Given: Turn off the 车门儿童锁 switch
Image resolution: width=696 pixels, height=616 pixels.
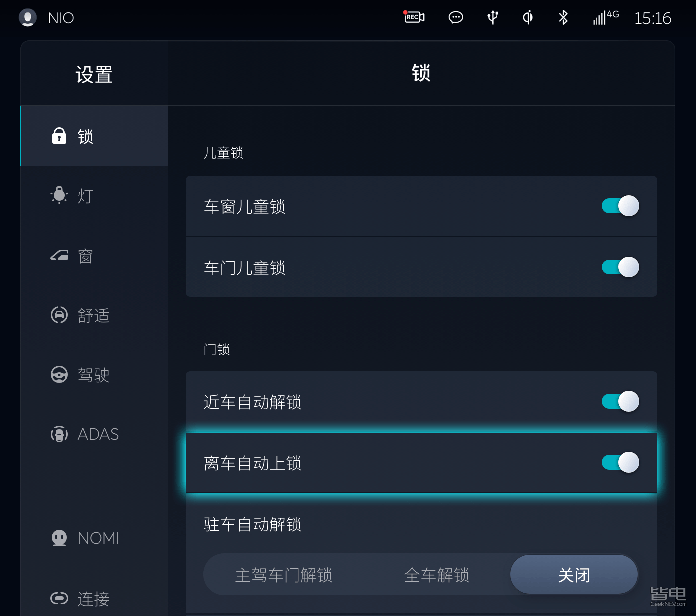Looking at the screenshot, I should click(x=620, y=267).
